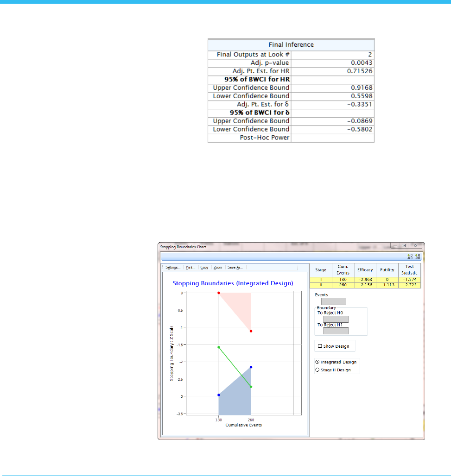Image resolution: width=451 pixels, height=476 pixels.
Task: Click the Test Statistic column header
Action: click(409, 270)
